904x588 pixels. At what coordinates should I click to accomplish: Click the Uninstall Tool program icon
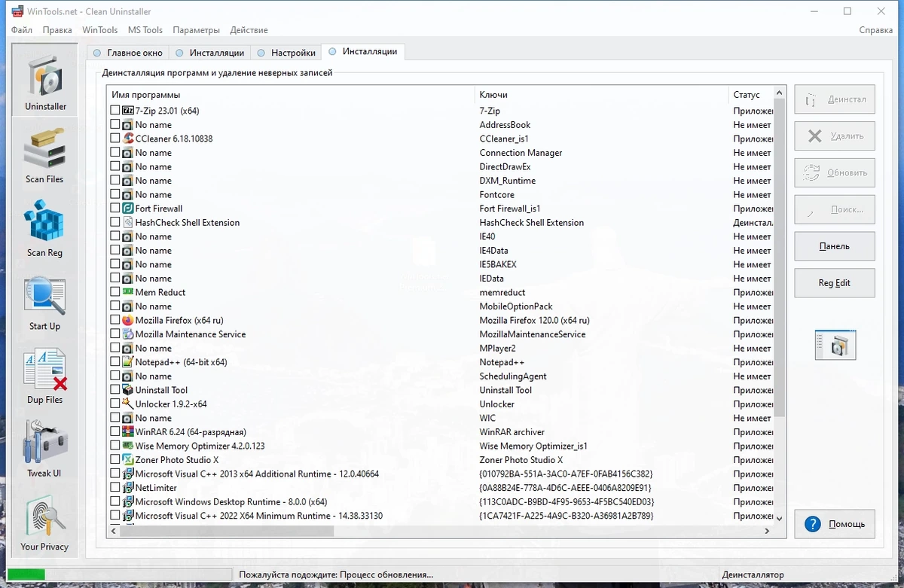pyautogui.click(x=128, y=390)
